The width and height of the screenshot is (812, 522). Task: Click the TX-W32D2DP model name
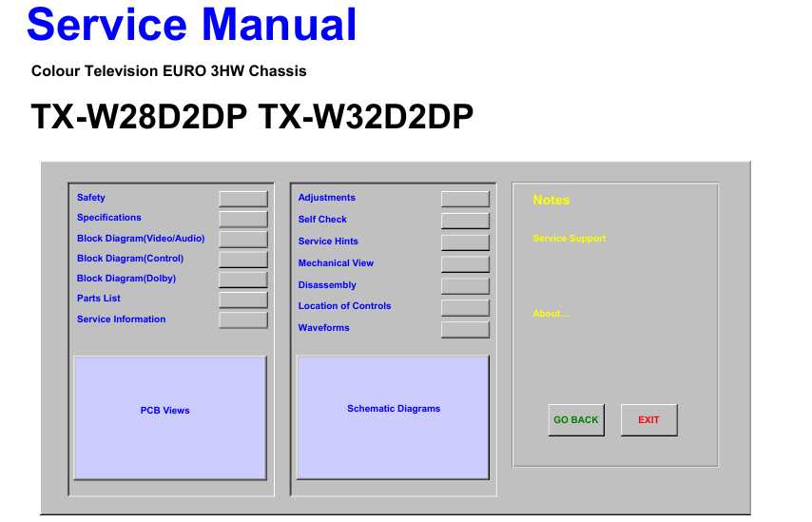click(x=366, y=116)
